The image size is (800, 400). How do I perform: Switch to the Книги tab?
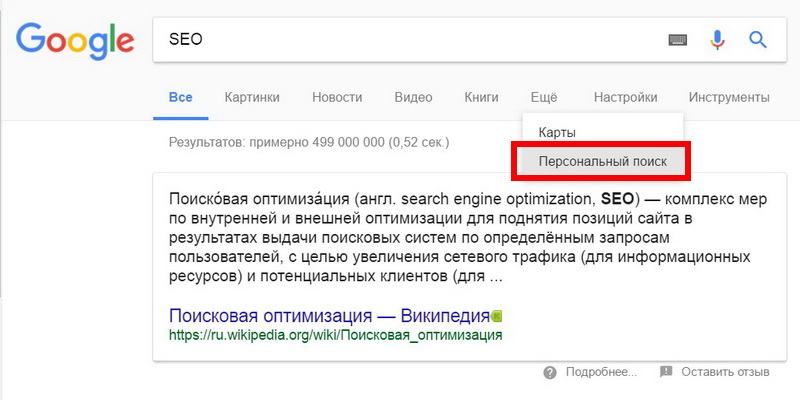481,97
